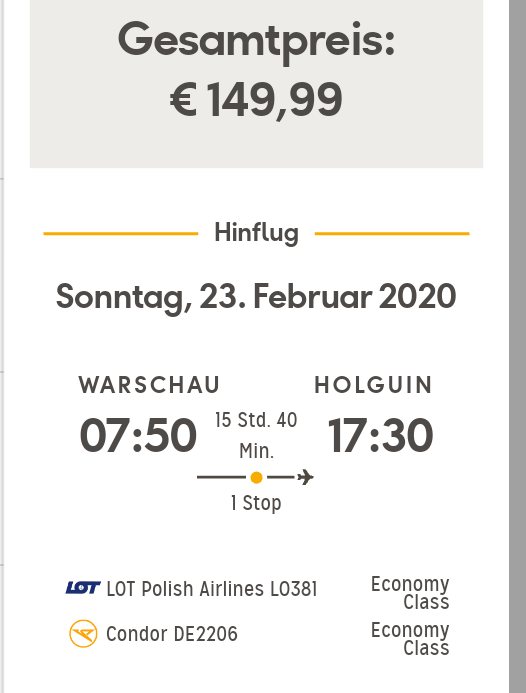526x693 pixels.
Task: Click the LOT Polish Airlines LO381 flight text
Action: [x=212, y=589]
